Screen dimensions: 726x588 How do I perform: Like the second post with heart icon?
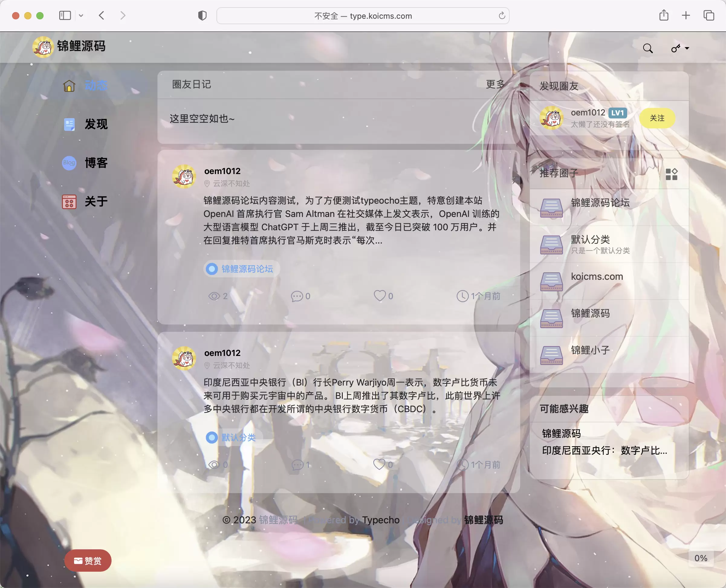click(379, 464)
